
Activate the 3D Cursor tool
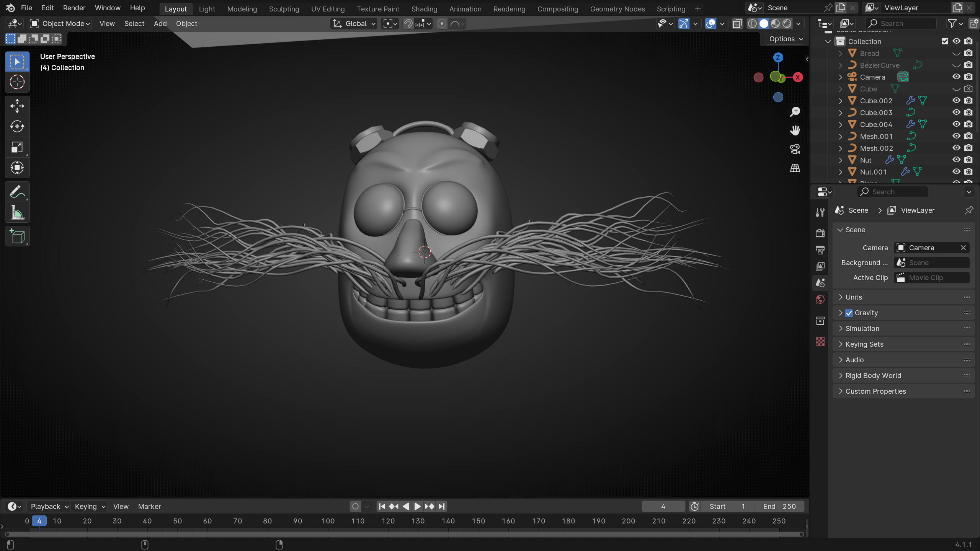[17, 82]
